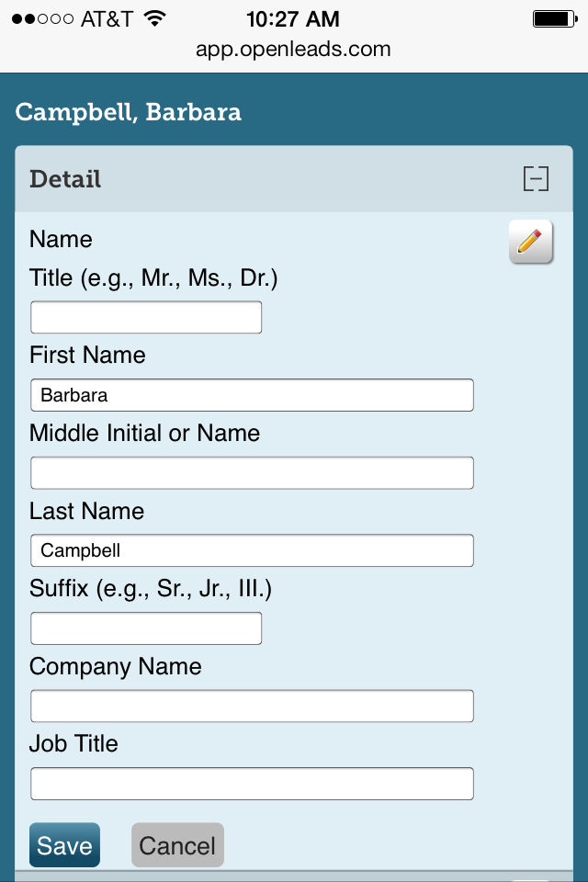588x882 pixels.
Task: Tap the app.openleads.com address bar
Action: pyautogui.click(x=293, y=49)
